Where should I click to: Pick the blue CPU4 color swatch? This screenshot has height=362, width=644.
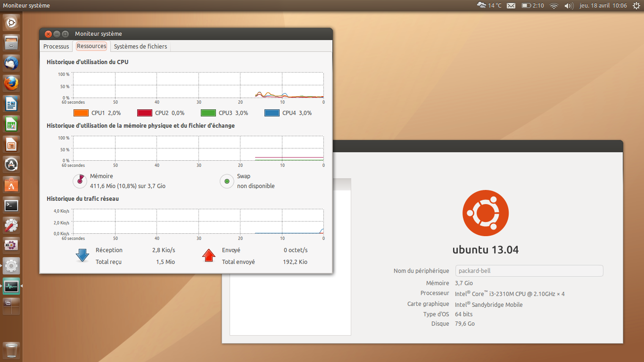point(272,113)
